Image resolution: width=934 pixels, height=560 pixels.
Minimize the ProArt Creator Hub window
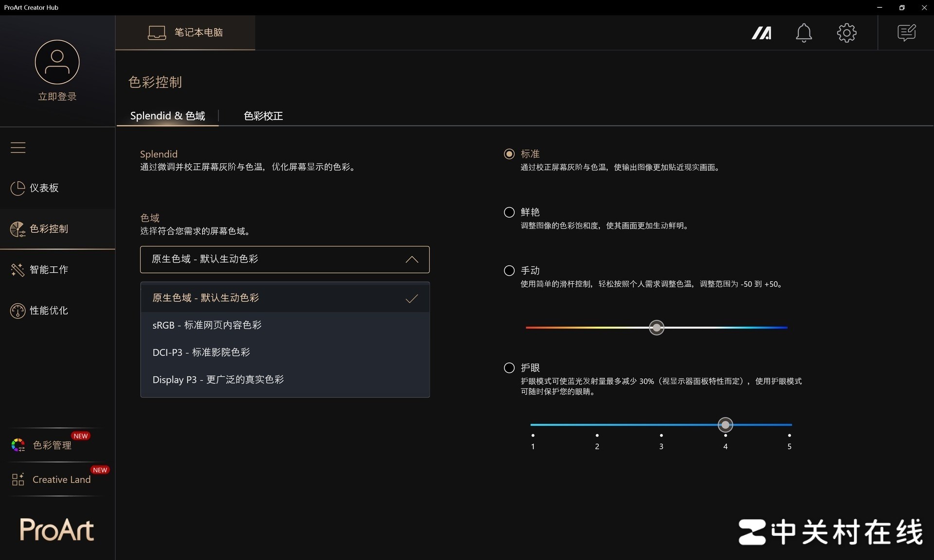(x=880, y=7)
